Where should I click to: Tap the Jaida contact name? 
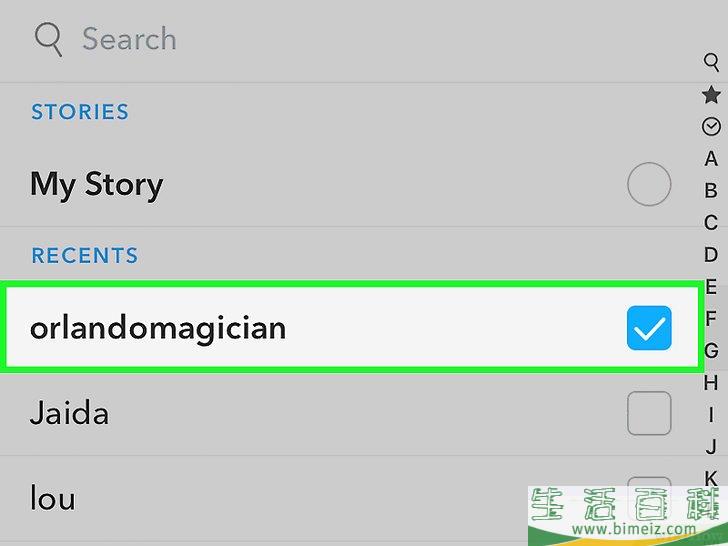pyautogui.click(x=70, y=412)
